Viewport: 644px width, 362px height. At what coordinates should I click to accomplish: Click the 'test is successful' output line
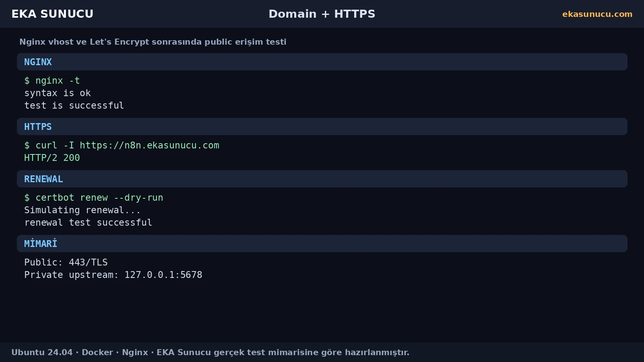tap(74, 105)
